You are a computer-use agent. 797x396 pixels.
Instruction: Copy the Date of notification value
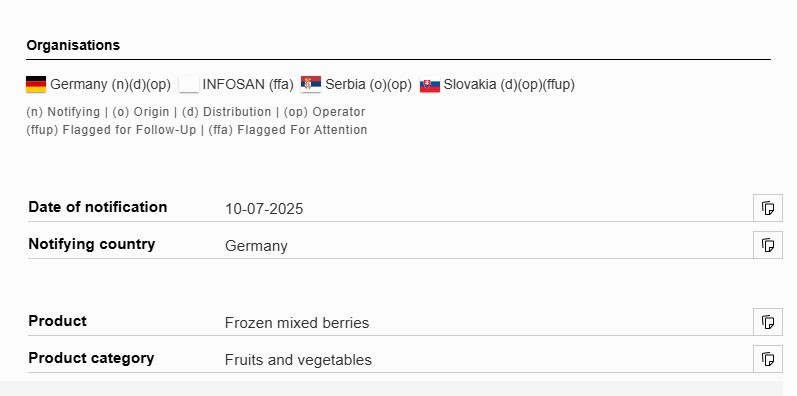pos(768,208)
